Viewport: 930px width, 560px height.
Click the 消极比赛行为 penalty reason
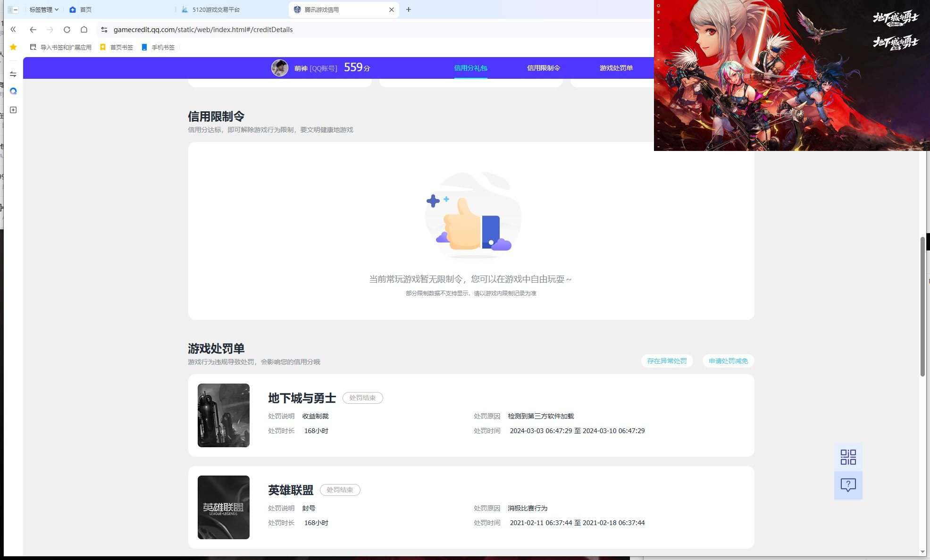[528, 508]
